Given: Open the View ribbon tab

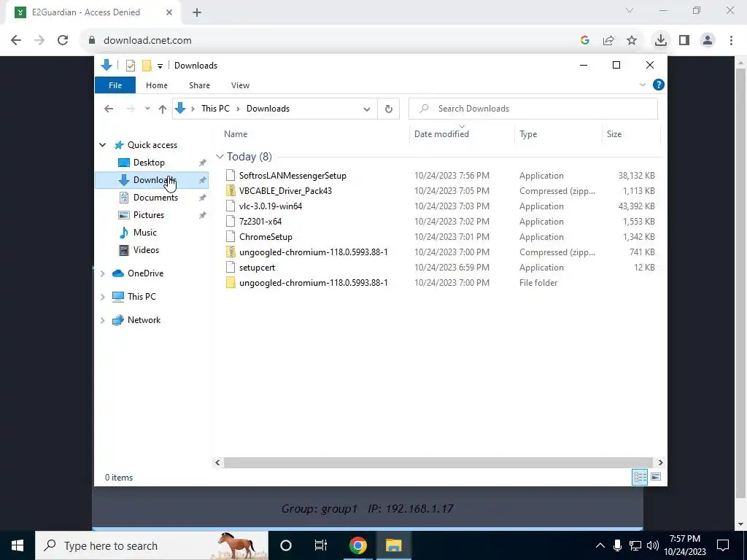Looking at the screenshot, I should [240, 85].
